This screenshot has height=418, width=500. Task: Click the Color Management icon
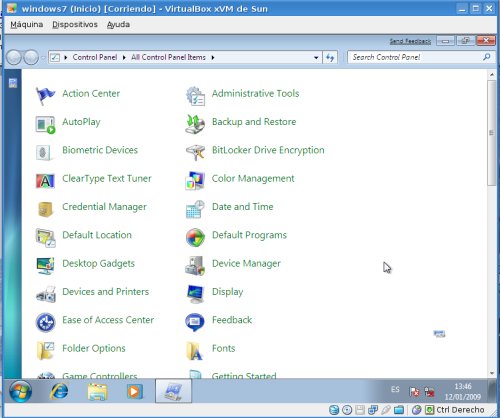(x=195, y=181)
